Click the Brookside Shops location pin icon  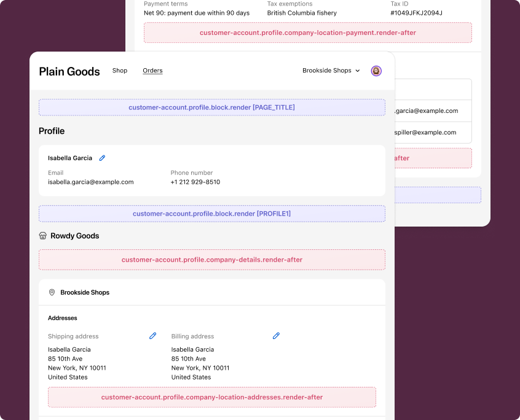point(52,292)
